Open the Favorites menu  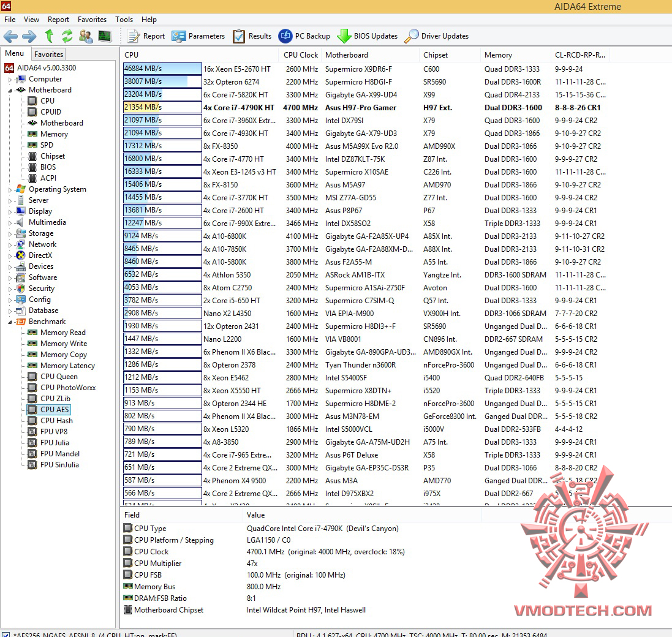tap(92, 19)
